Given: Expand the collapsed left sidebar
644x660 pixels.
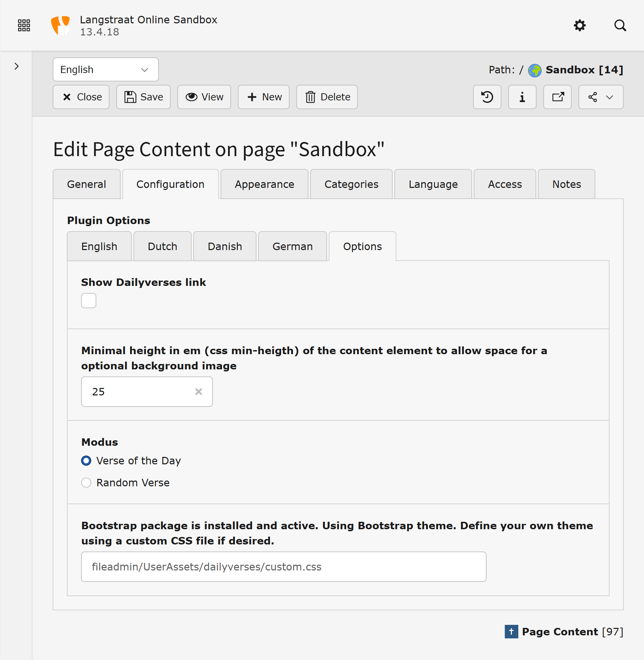Looking at the screenshot, I should point(16,66).
